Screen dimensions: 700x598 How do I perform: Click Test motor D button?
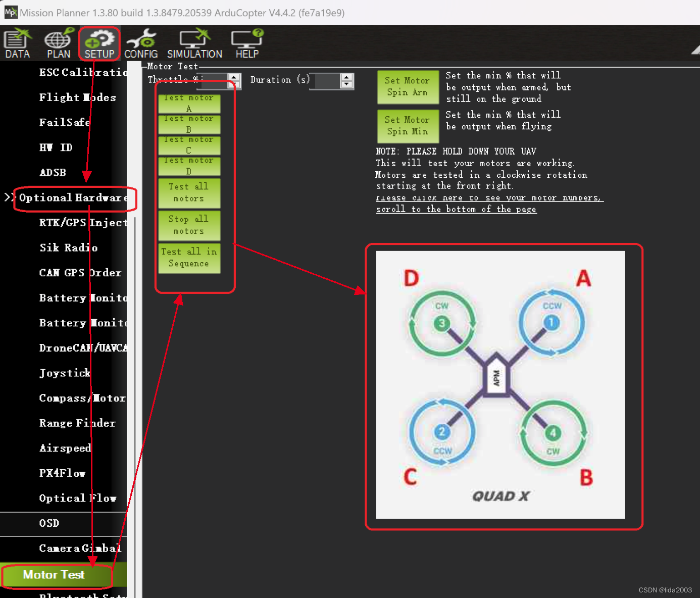point(189,166)
